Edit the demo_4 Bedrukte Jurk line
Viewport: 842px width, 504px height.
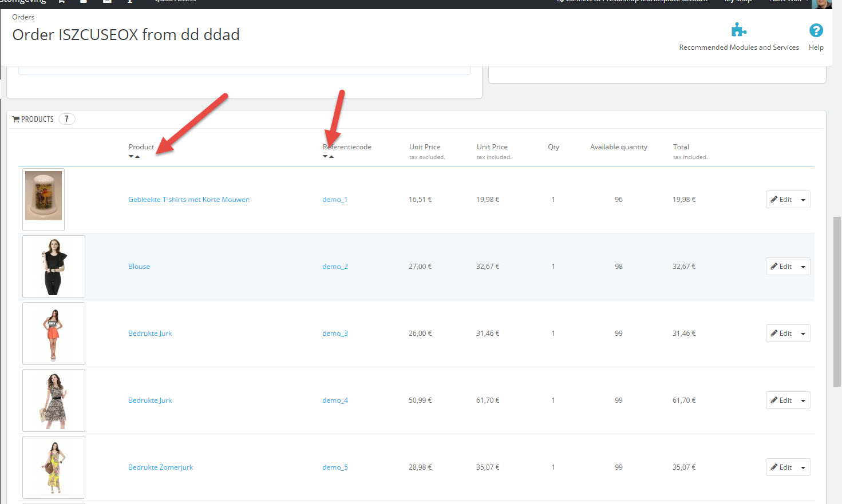tap(781, 400)
